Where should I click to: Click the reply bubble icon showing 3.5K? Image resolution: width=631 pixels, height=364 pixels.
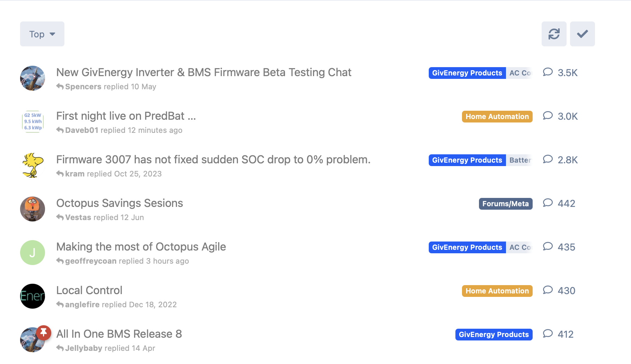(x=548, y=72)
